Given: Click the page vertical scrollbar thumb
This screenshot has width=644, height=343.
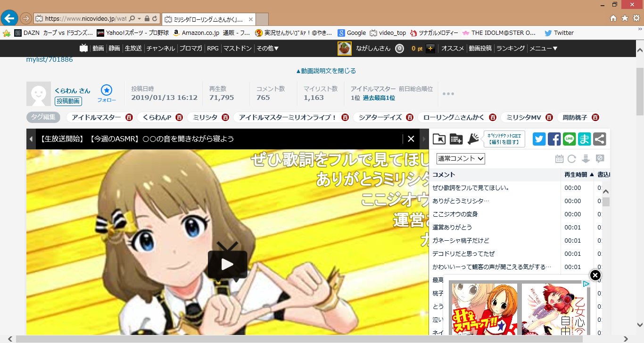Looking at the screenshot, I should [640, 91].
